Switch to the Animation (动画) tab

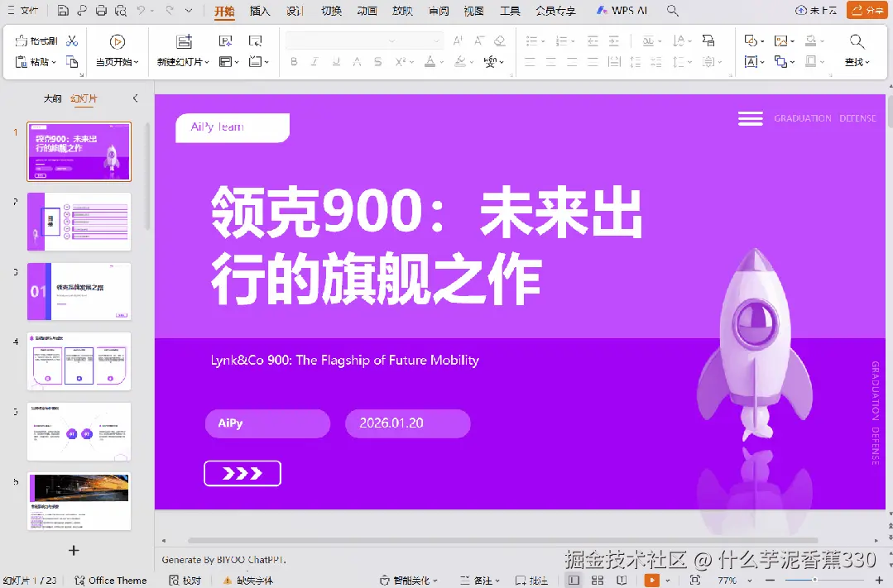tap(367, 11)
